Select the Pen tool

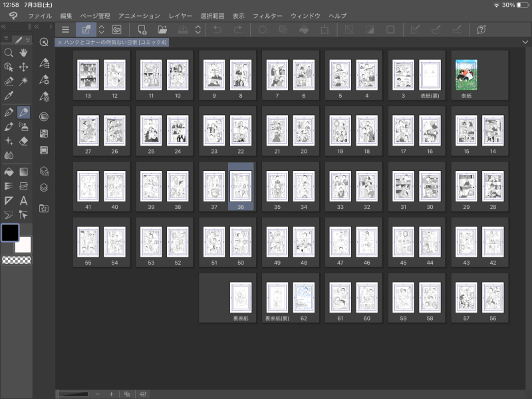coord(9,112)
